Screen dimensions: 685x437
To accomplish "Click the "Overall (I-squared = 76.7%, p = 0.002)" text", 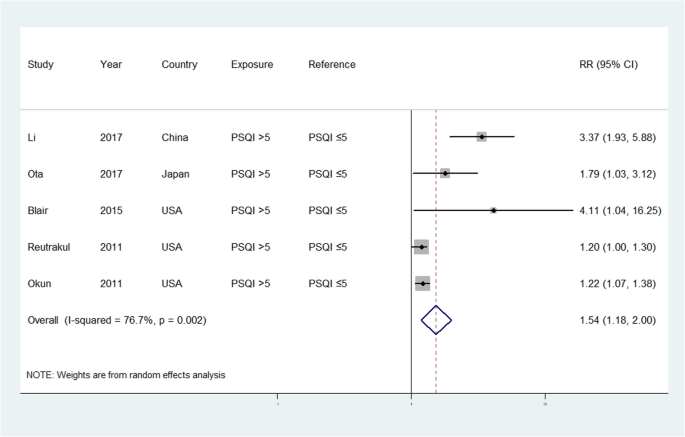I will [x=117, y=320].
